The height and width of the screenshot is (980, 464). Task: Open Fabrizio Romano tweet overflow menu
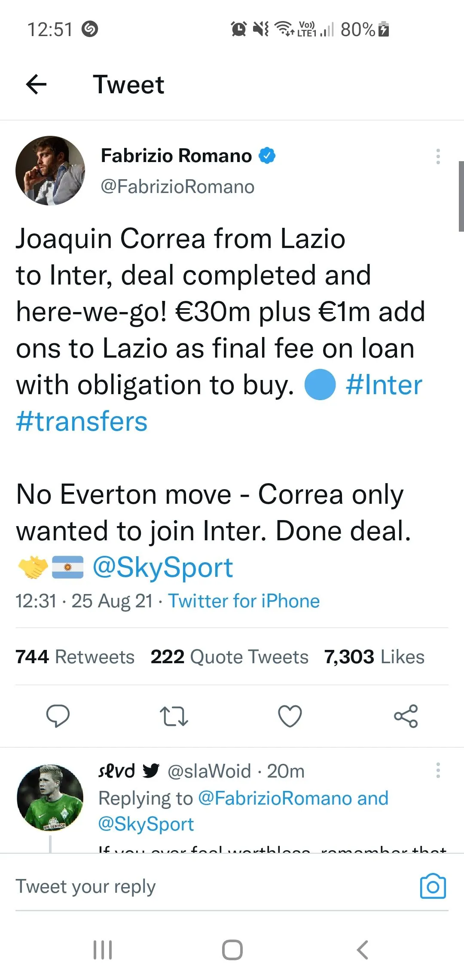438,156
